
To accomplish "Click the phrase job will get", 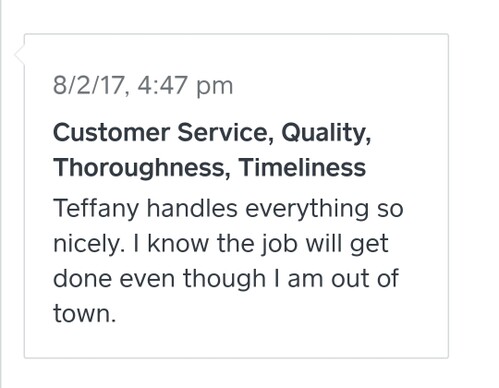I will point(324,244).
